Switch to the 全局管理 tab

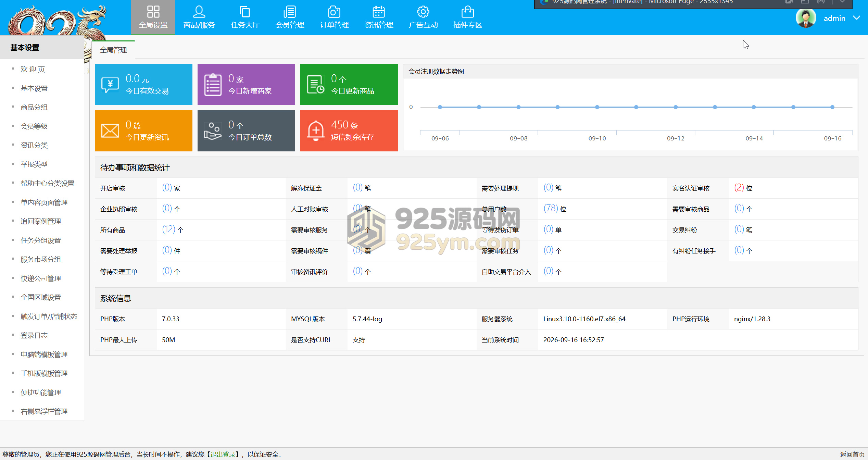(113, 50)
